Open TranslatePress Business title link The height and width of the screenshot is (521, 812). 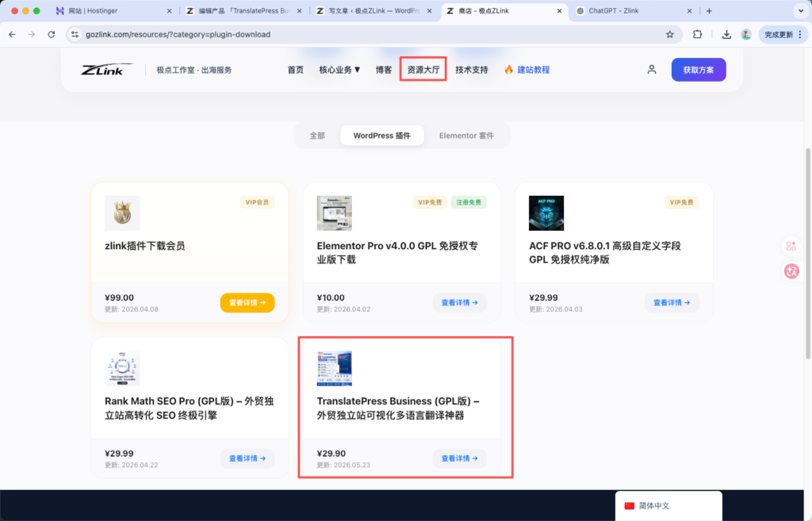coord(398,408)
